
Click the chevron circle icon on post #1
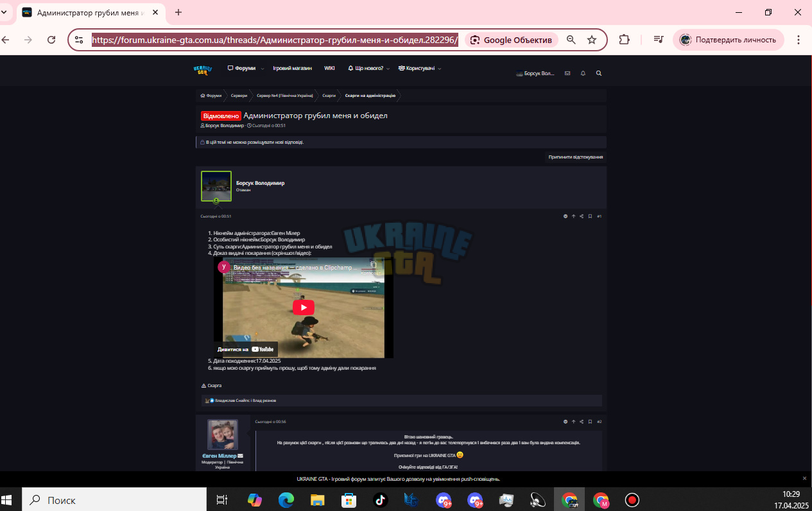tap(566, 216)
